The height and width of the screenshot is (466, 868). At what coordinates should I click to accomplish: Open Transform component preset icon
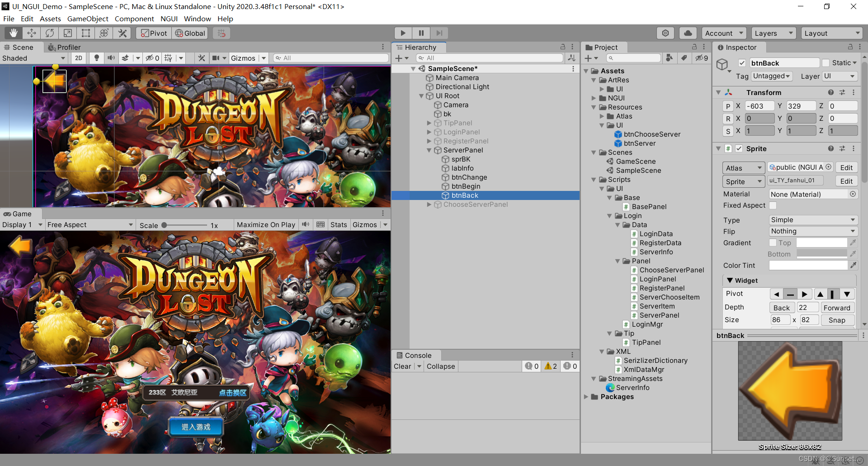pos(842,92)
